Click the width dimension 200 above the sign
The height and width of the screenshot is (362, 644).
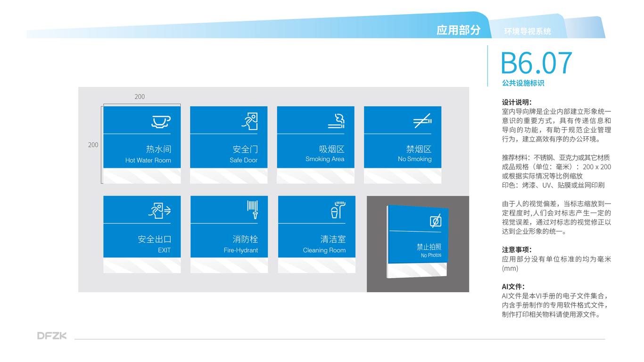[x=140, y=97]
